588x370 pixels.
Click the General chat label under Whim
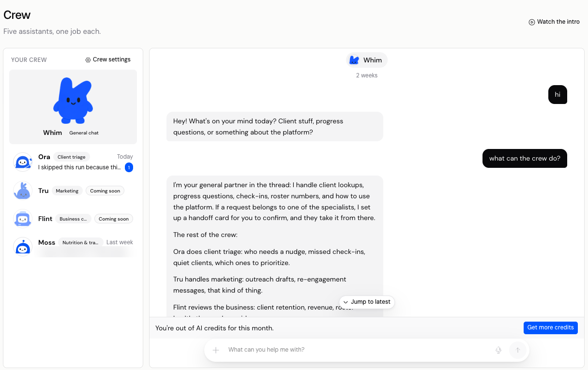pos(84,133)
